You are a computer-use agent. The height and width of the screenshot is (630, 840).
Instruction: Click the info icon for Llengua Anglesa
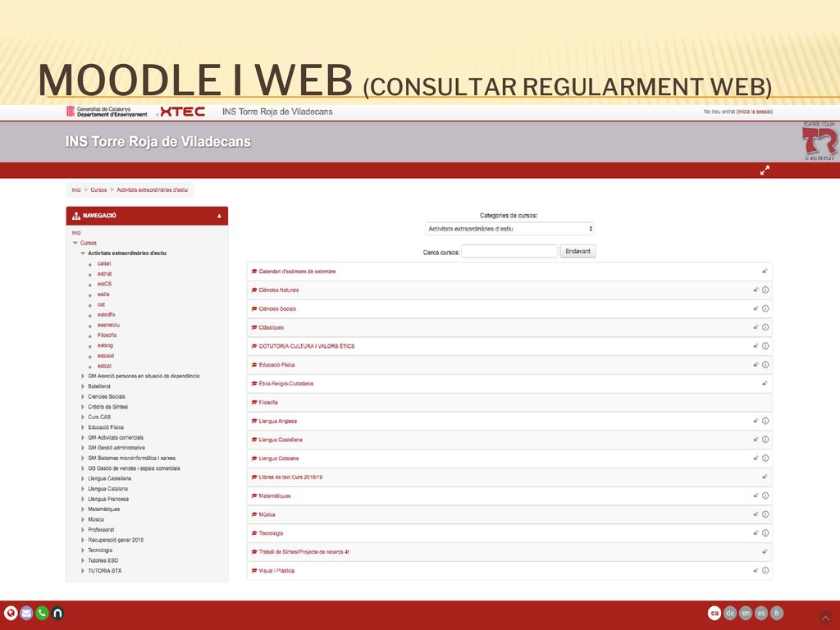coord(765,421)
